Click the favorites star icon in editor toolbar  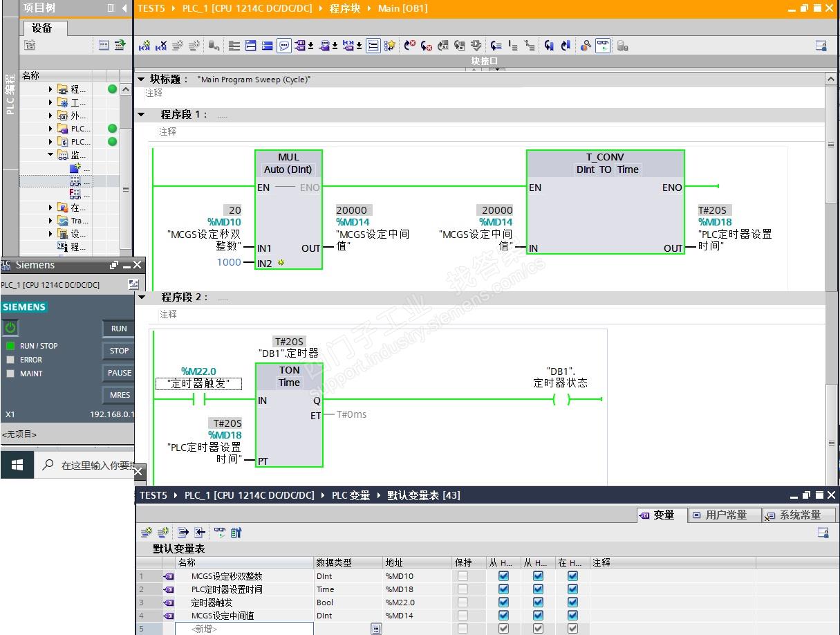[x=390, y=46]
